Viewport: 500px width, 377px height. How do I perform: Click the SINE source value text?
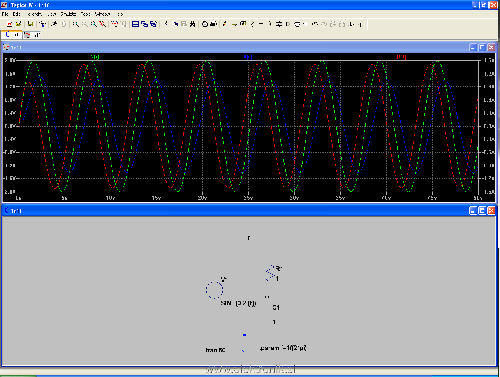pos(238,303)
